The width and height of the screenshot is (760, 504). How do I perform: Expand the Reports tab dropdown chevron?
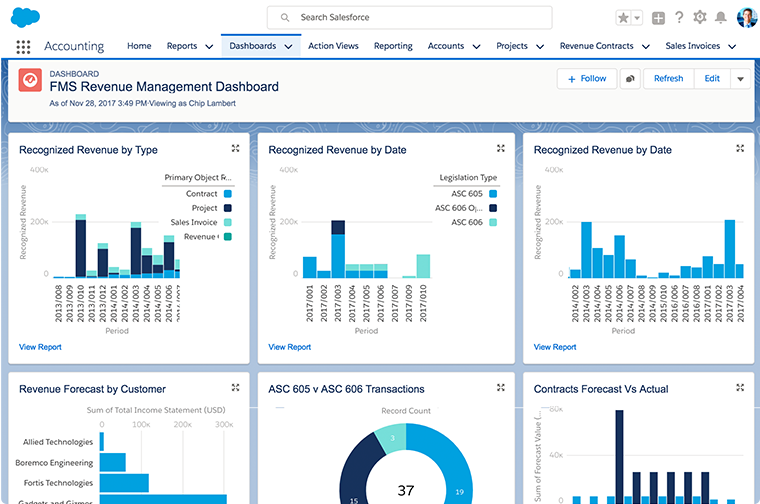click(209, 47)
